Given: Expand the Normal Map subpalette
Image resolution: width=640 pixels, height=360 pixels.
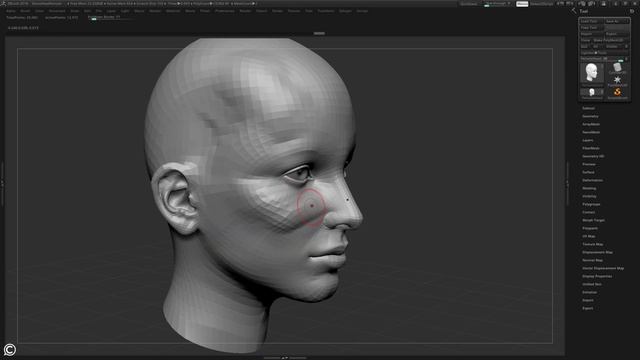Looking at the screenshot, I should tap(592, 260).
